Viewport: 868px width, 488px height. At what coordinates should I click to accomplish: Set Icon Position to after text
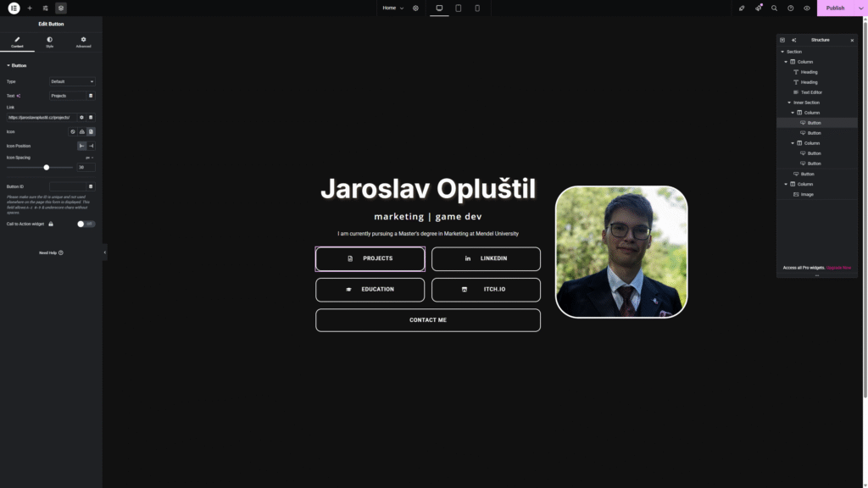91,146
